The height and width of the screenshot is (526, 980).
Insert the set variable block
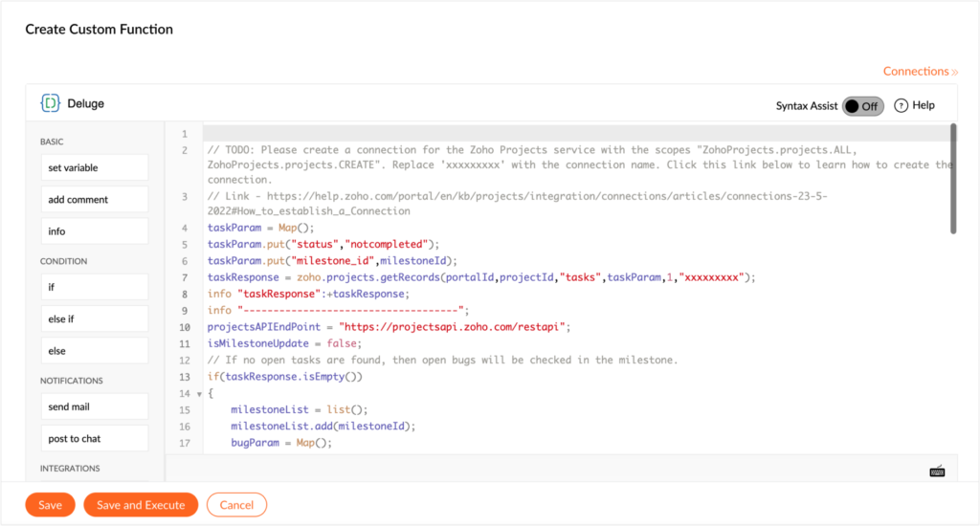(x=95, y=167)
